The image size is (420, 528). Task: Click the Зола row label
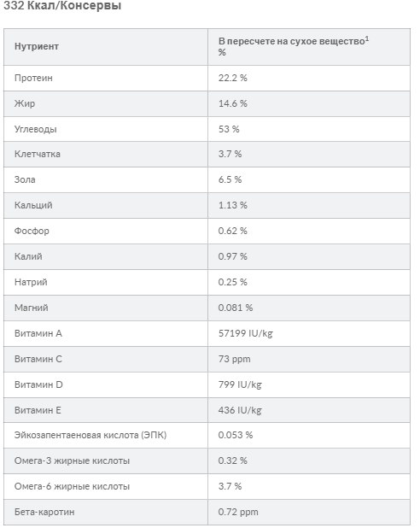pyautogui.click(x=25, y=179)
